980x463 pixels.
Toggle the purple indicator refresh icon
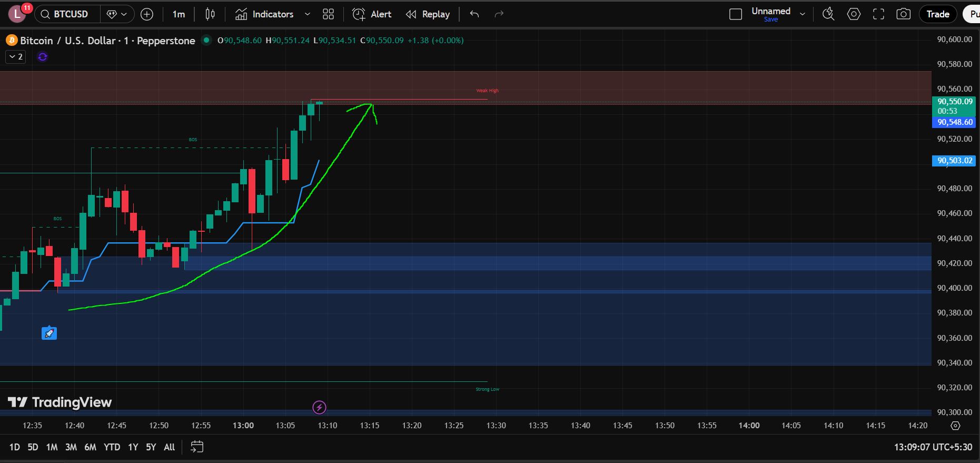(43, 57)
